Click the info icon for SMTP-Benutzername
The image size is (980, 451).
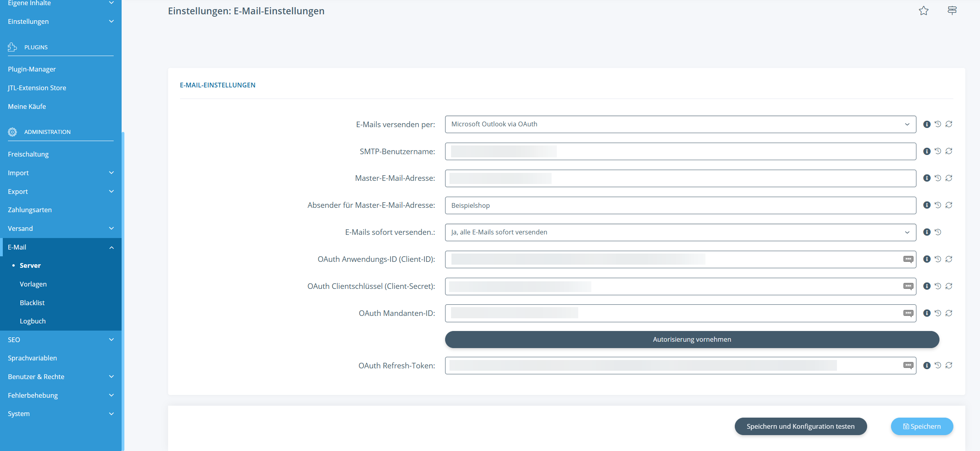tap(927, 151)
